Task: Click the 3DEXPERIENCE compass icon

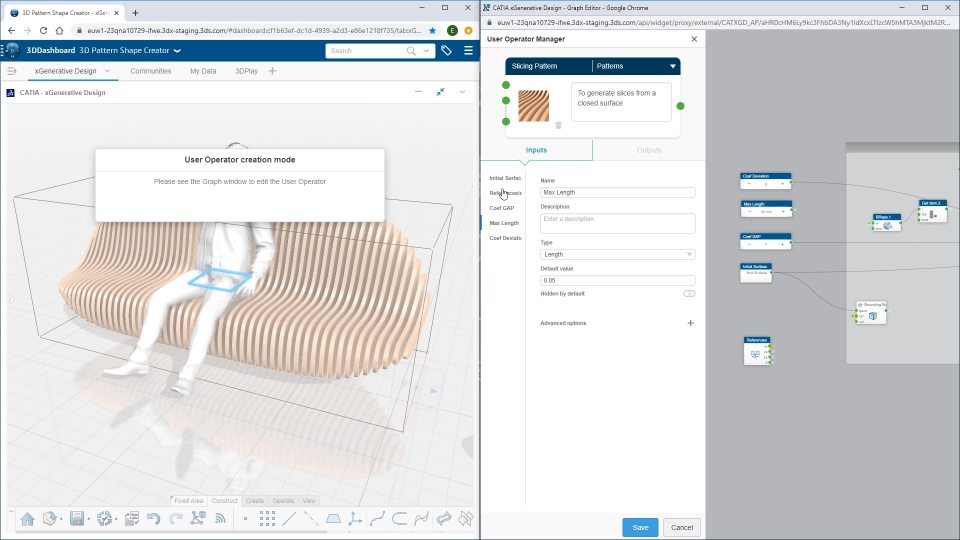Action: [x=12, y=51]
